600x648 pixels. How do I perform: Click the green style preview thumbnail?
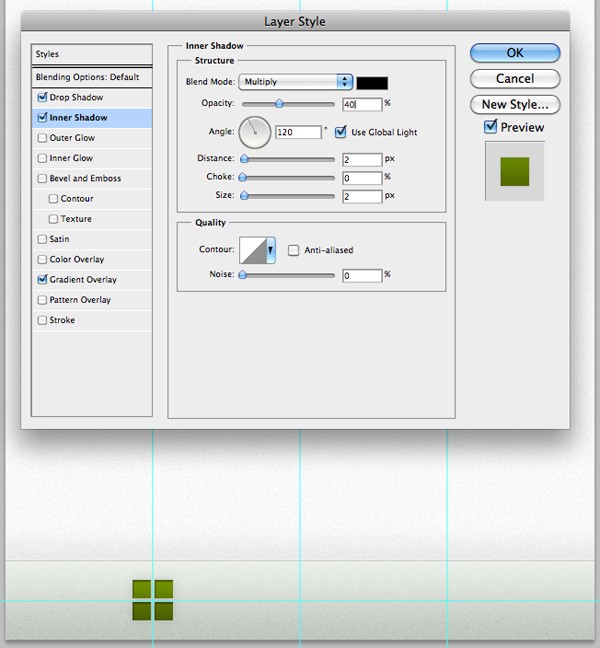click(514, 172)
